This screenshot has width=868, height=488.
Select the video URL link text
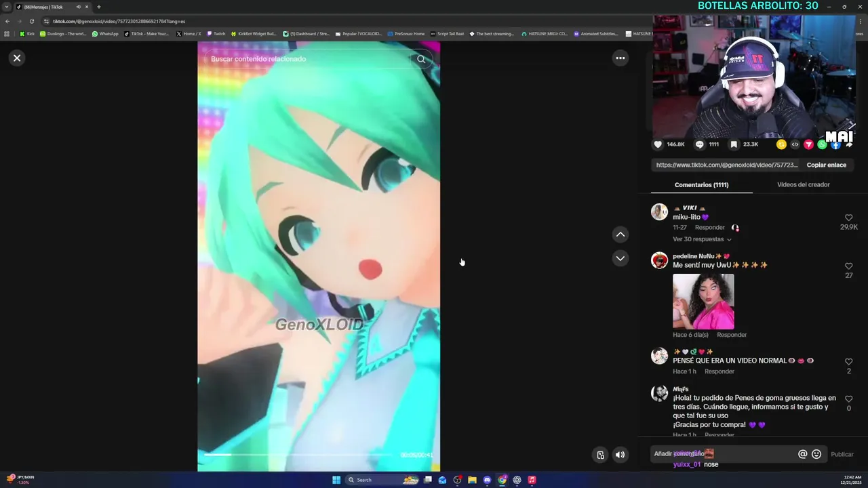[727, 165]
